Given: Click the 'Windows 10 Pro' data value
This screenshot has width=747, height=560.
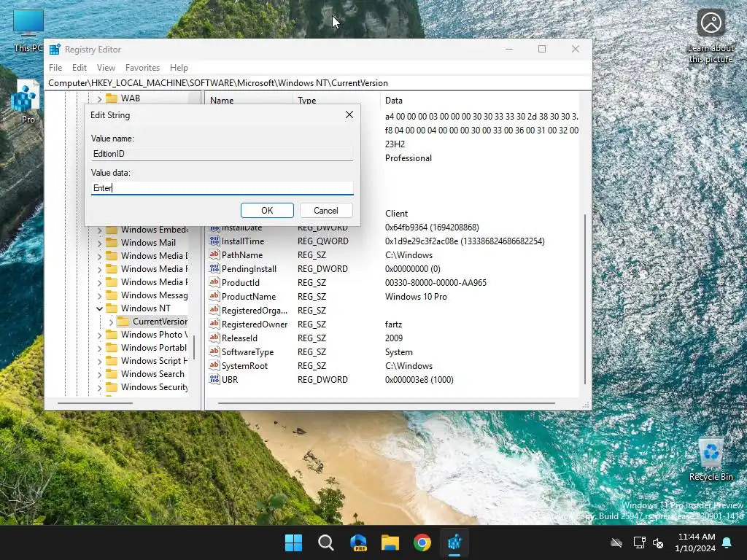Looking at the screenshot, I should pyautogui.click(x=416, y=297).
